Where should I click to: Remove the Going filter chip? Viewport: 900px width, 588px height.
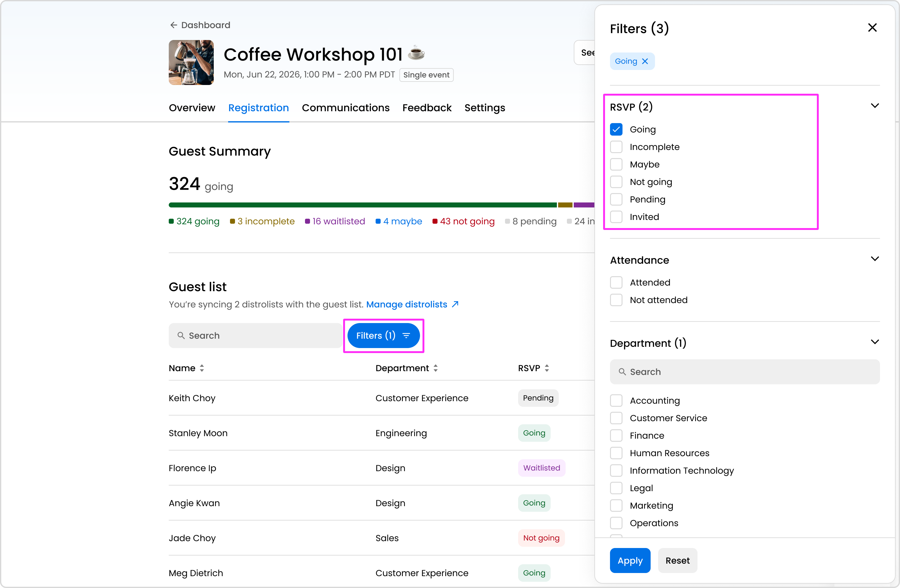pyautogui.click(x=645, y=61)
